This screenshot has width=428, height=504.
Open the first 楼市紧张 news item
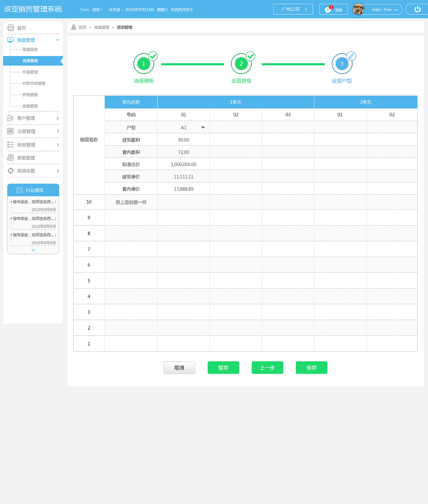(x=34, y=202)
